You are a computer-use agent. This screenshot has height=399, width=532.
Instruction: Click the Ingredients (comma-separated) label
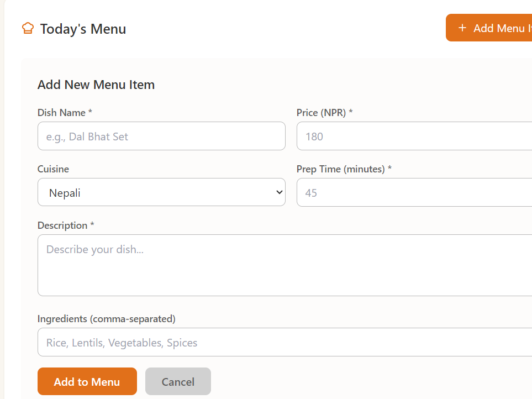click(x=106, y=319)
